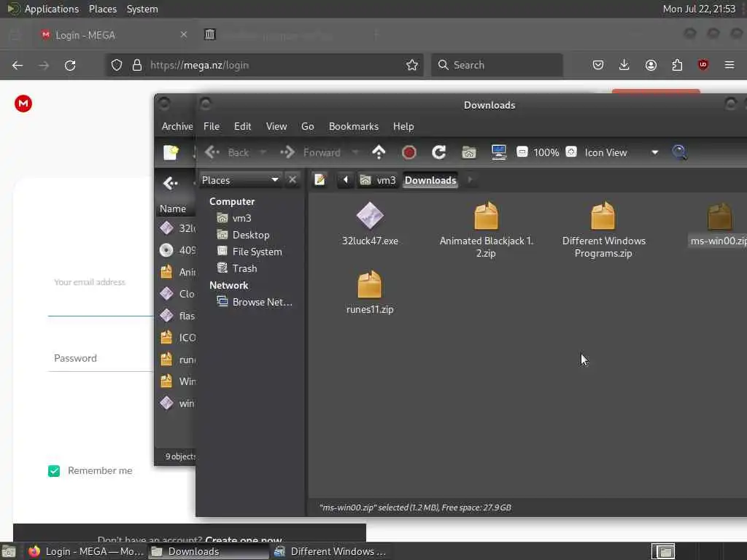Click the Your email address field
Viewport: 747px width, 560px height.
point(102,292)
